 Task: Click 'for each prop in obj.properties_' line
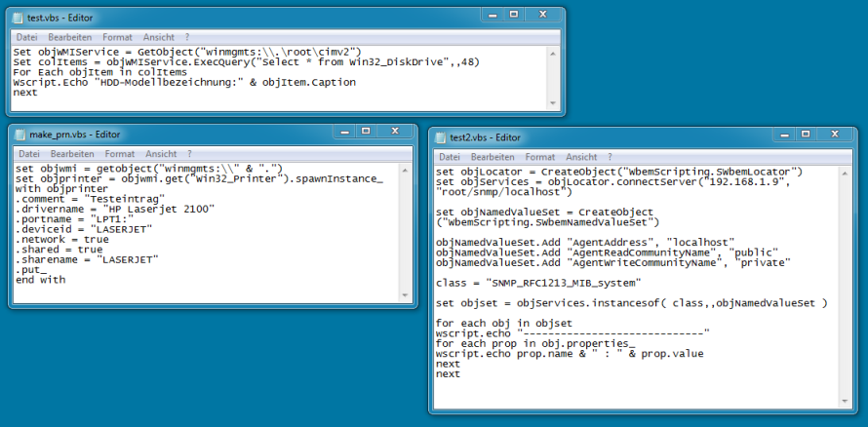(x=535, y=344)
